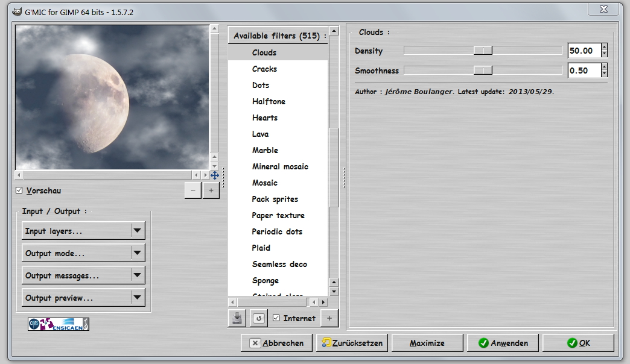
Task: Click the moon preview image
Action: pos(112,98)
